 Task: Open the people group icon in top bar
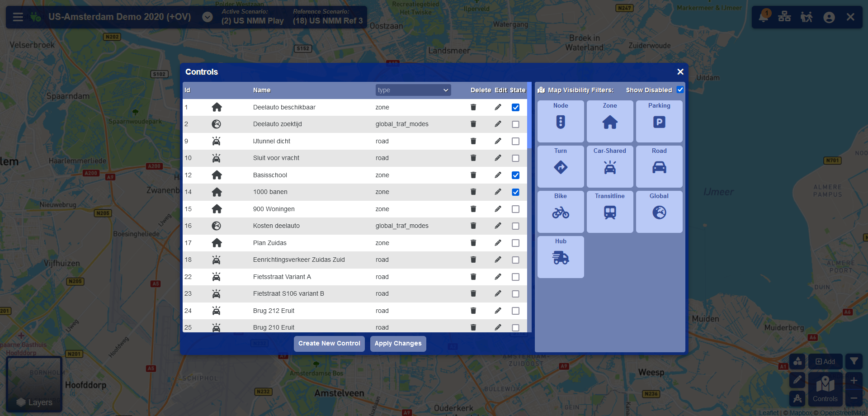pyautogui.click(x=807, y=17)
